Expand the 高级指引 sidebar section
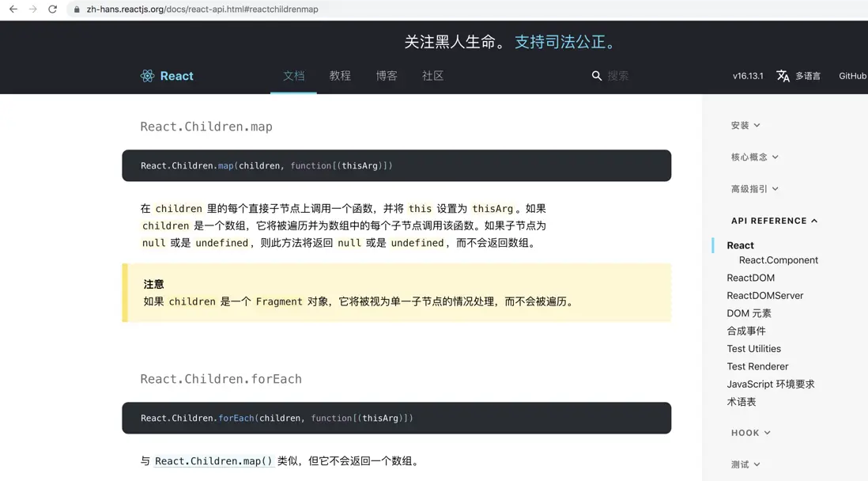Viewport: 868px width, 481px height. [x=754, y=189]
